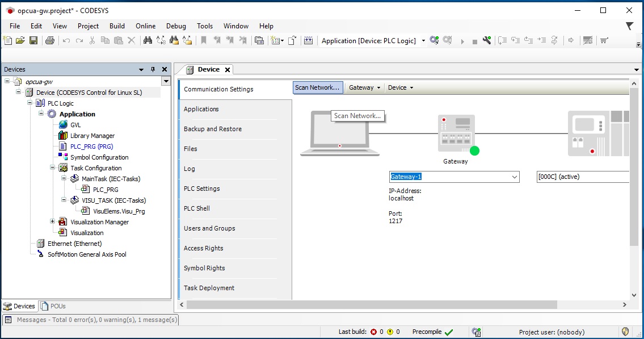644x339 pixels.
Task: Click the New Project toolbar icon
Action: [7, 40]
